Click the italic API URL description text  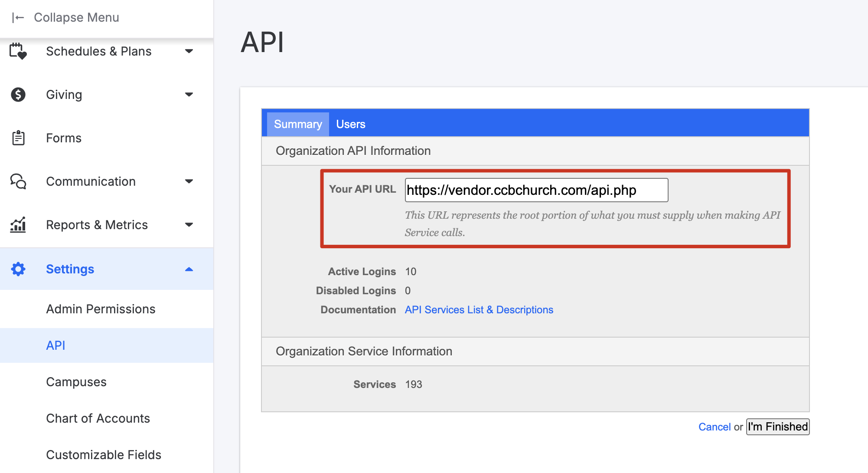coord(593,224)
